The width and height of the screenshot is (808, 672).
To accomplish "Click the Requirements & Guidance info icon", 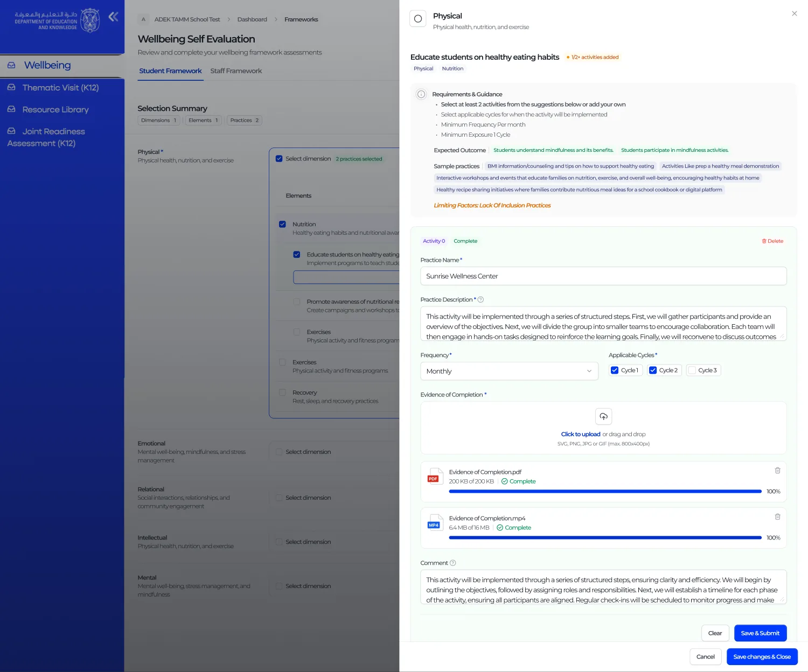I will coord(421,94).
